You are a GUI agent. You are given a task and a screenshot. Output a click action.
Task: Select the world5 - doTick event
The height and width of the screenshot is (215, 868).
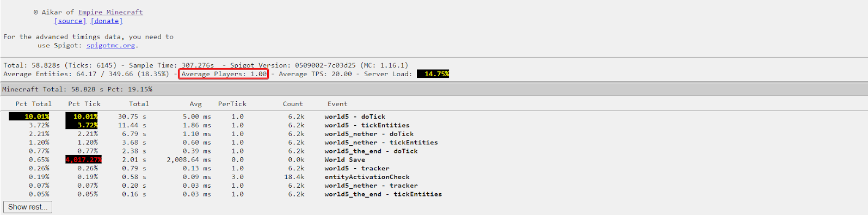coord(355,116)
